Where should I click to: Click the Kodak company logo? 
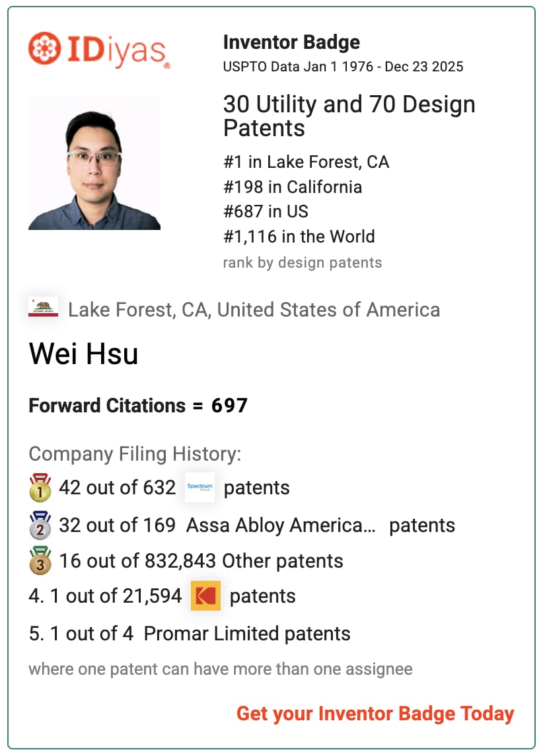pyautogui.click(x=205, y=596)
